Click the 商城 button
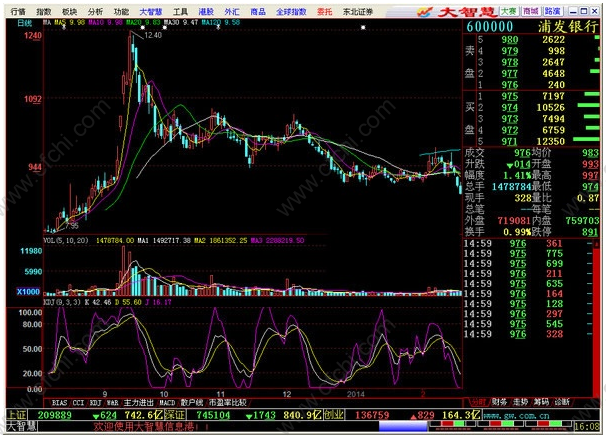Image resolution: width=606 pixels, height=442 pixels. point(531,11)
